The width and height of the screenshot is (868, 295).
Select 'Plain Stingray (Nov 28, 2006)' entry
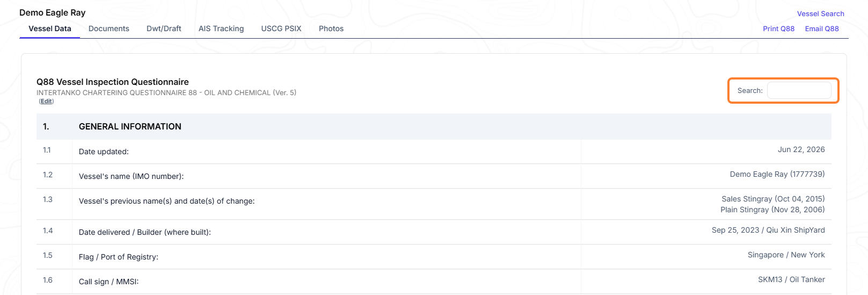[x=772, y=210]
